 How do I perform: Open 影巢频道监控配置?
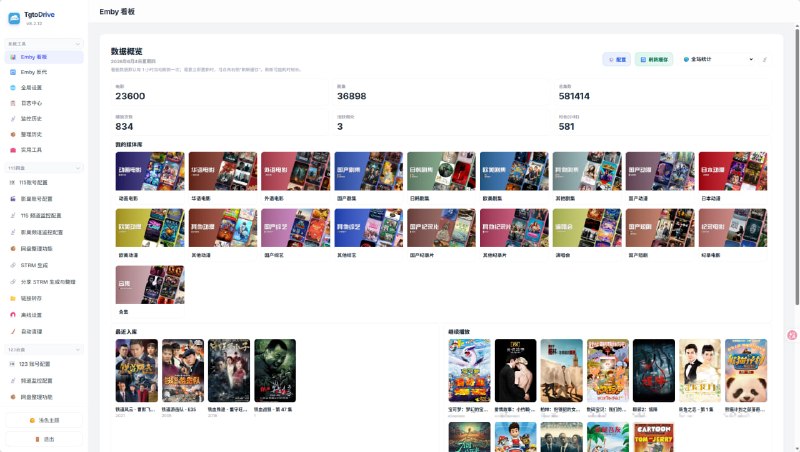pyautogui.click(x=44, y=232)
